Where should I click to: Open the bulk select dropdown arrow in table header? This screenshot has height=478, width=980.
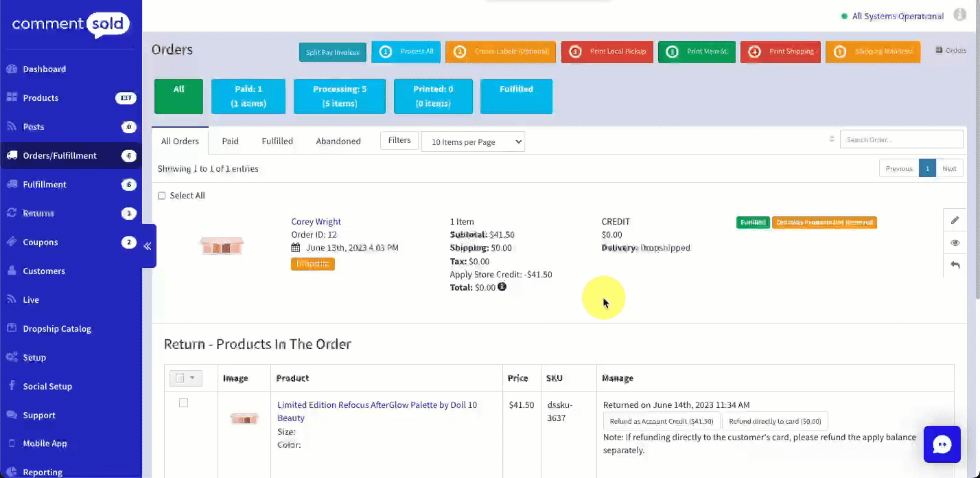[x=193, y=378]
